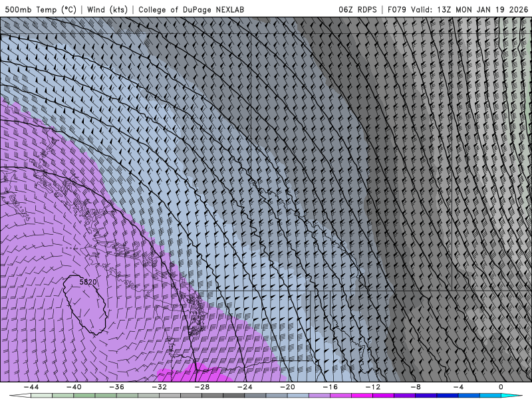Click the -20 color bar value

tap(288, 387)
